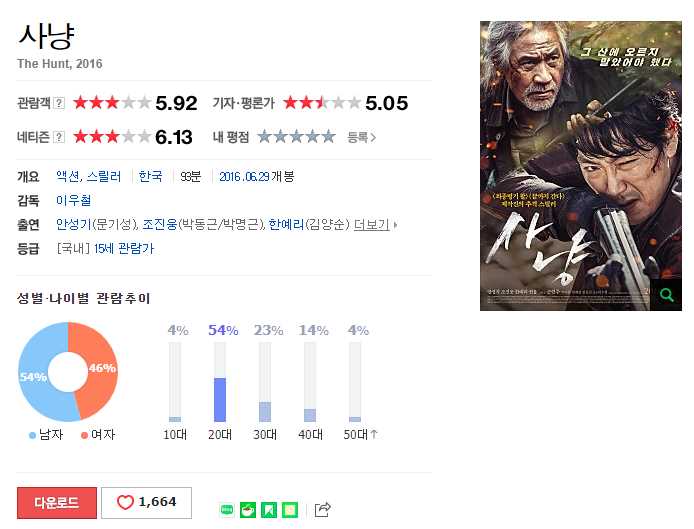Click the red 다운로드 button
The image size is (694, 529).
[57, 502]
